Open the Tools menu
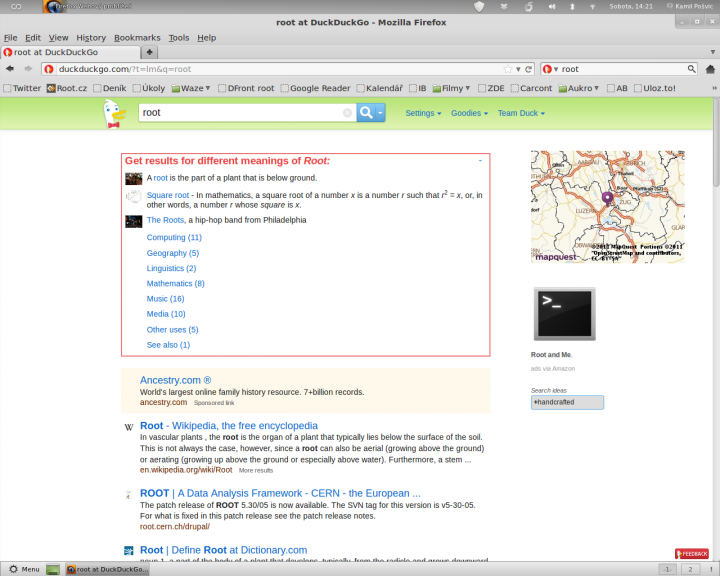 tap(179, 38)
